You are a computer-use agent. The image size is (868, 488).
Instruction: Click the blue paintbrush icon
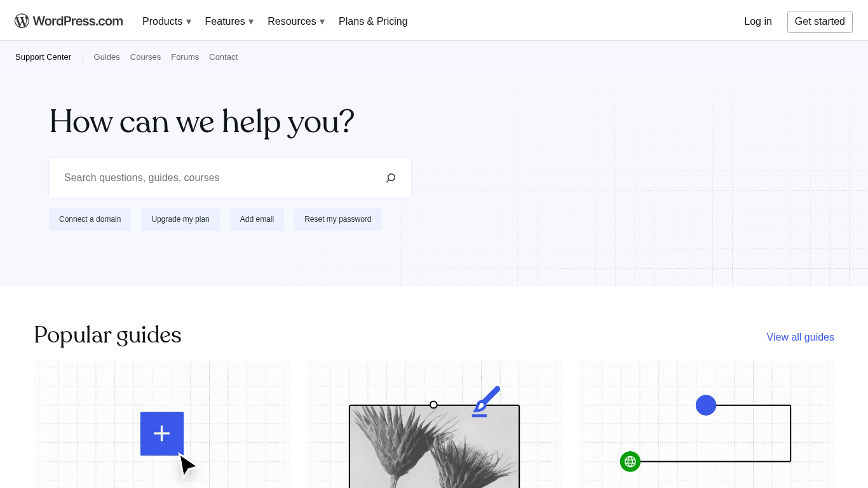tap(486, 401)
